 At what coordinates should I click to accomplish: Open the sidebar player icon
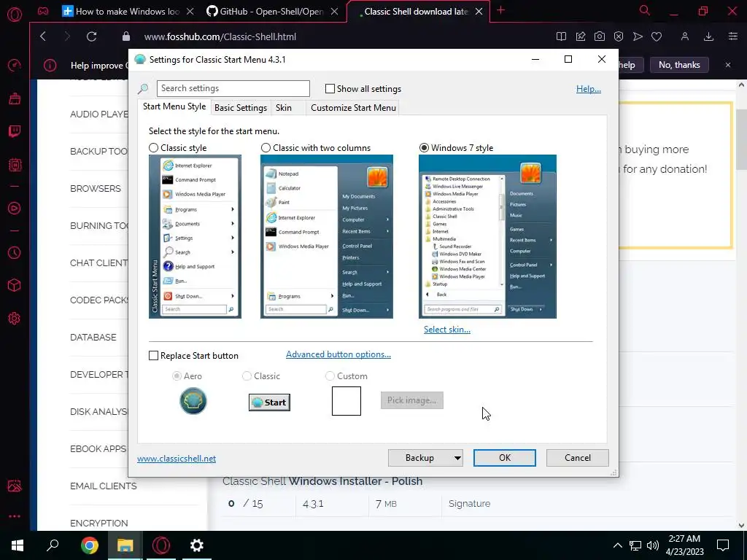click(15, 208)
